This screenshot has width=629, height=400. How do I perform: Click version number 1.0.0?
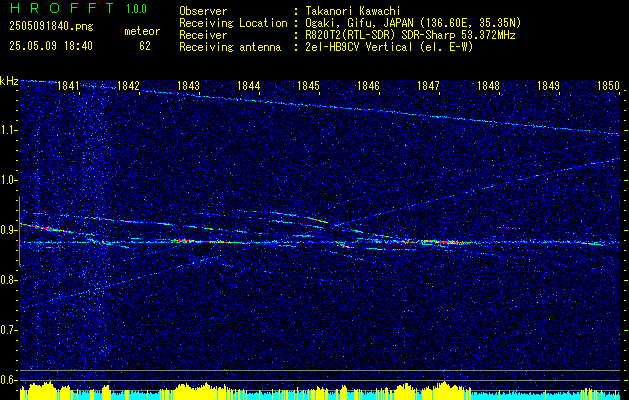coord(136,8)
